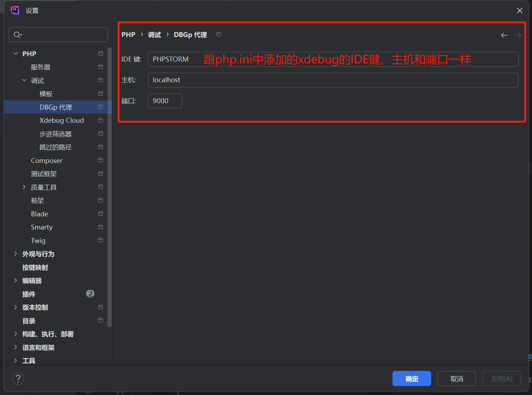Click the plugins update badge showing 2
Viewport: 532px width, 395px height.
[90, 294]
